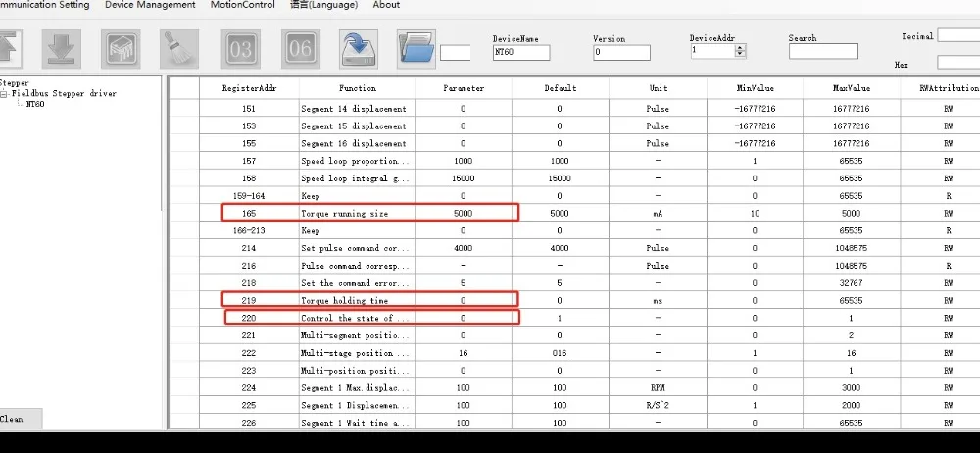This screenshot has width=980, height=453.
Task: Click MaxValue 32767 for register 218
Action: [x=852, y=283]
